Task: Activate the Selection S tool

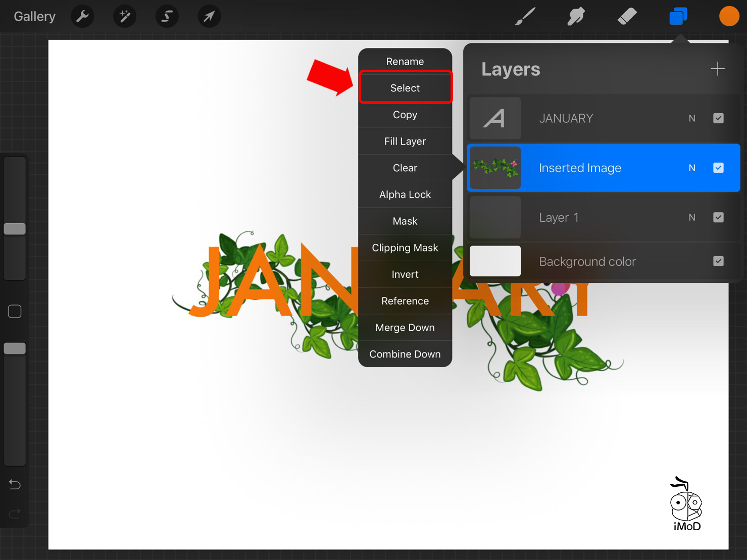Action: [167, 17]
